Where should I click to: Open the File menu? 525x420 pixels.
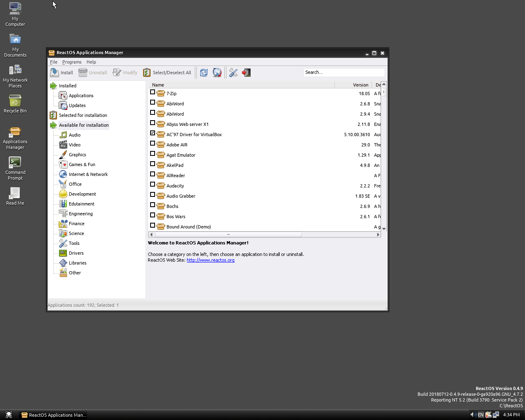click(x=54, y=62)
